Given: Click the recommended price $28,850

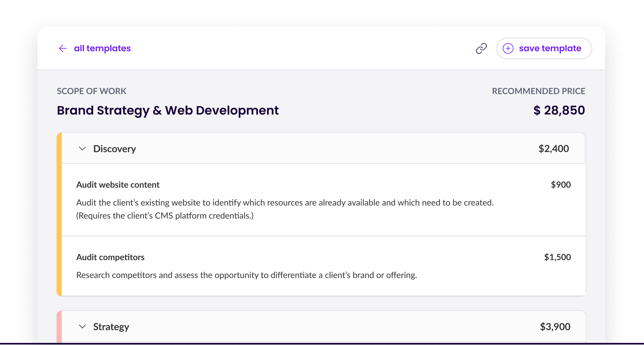Looking at the screenshot, I should (559, 110).
